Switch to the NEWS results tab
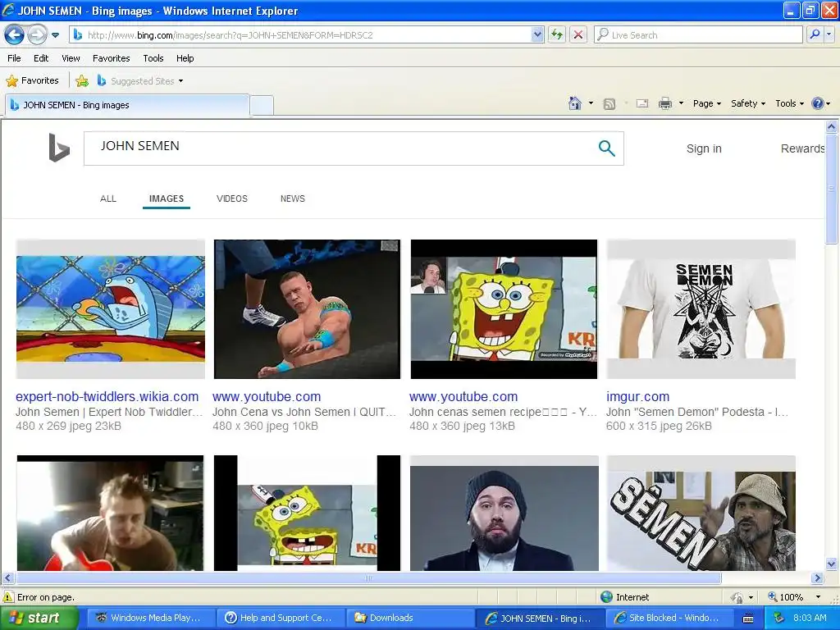The image size is (840, 630). point(293,199)
